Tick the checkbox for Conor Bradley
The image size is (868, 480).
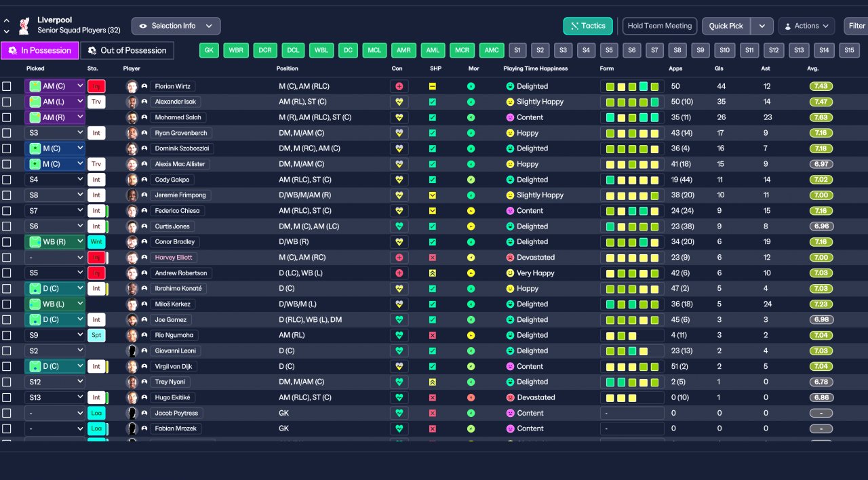click(x=7, y=242)
